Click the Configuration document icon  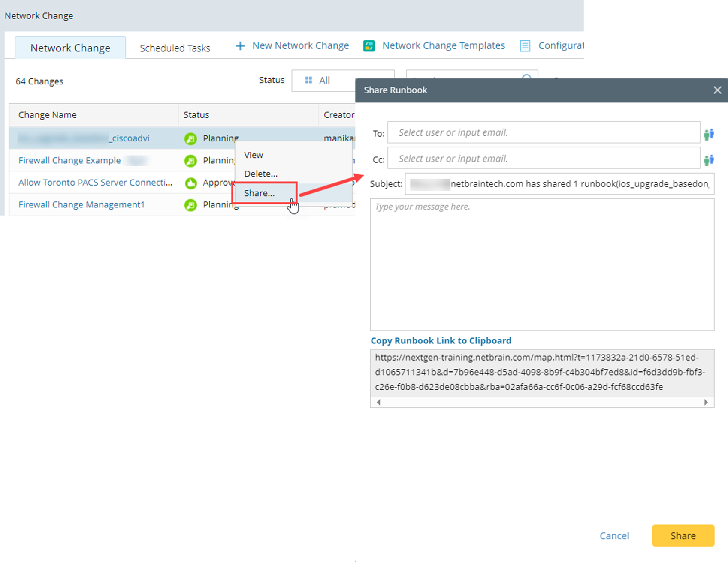point(525,46)
